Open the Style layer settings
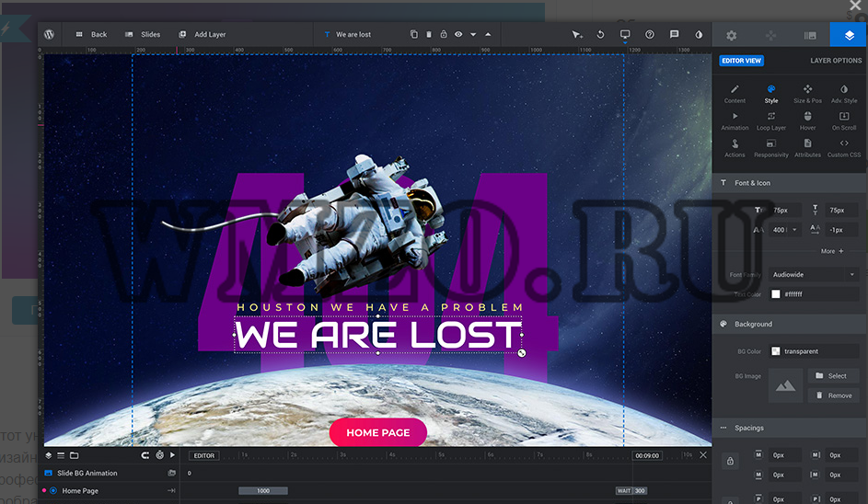 point(771,94)
